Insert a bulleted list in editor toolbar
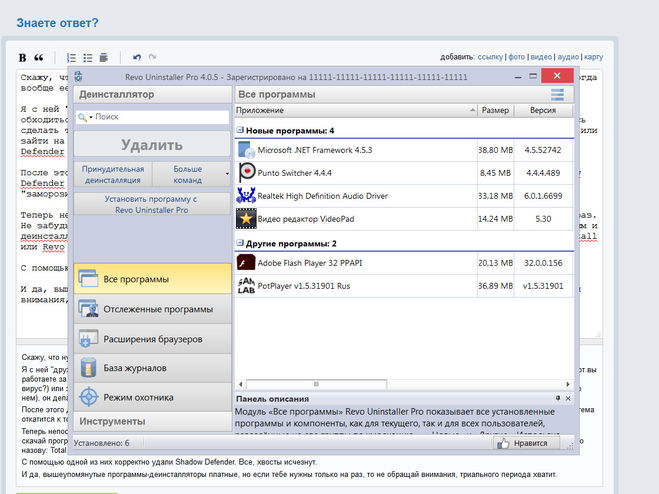The height and width of the screenshot is (494, 659). click(x=88, y=58)
